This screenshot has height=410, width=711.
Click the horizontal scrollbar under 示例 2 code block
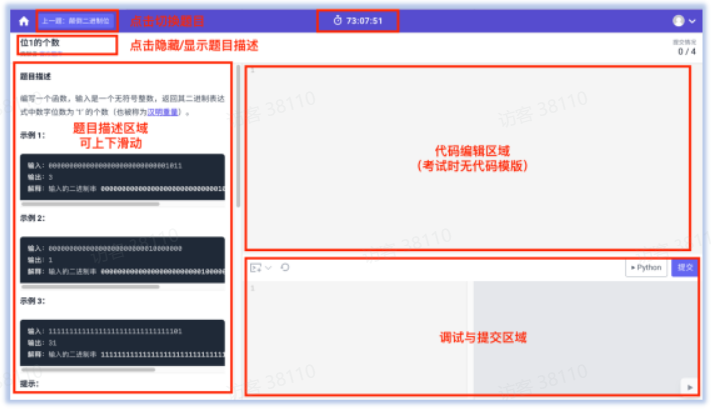coord(90,286)
